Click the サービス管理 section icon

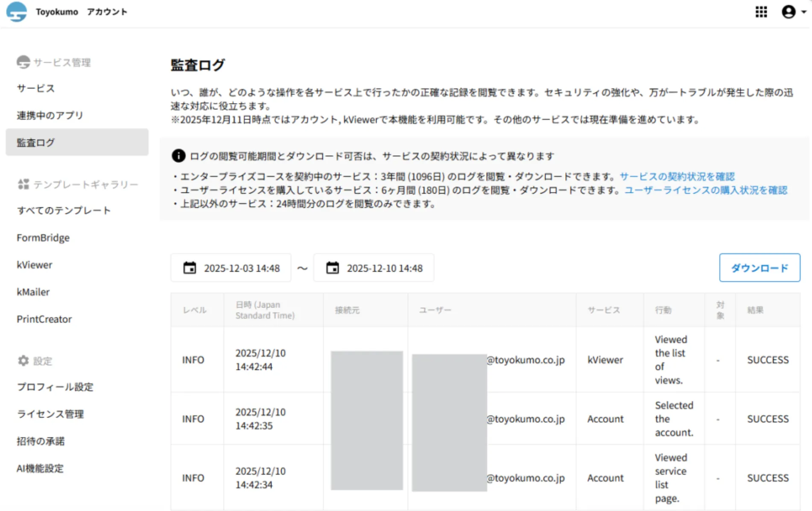click(23, 62)
